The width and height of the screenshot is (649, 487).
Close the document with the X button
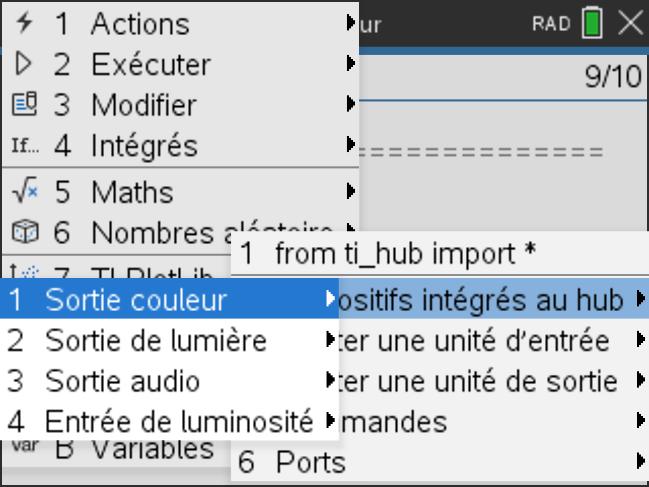(x=631, y=23)
